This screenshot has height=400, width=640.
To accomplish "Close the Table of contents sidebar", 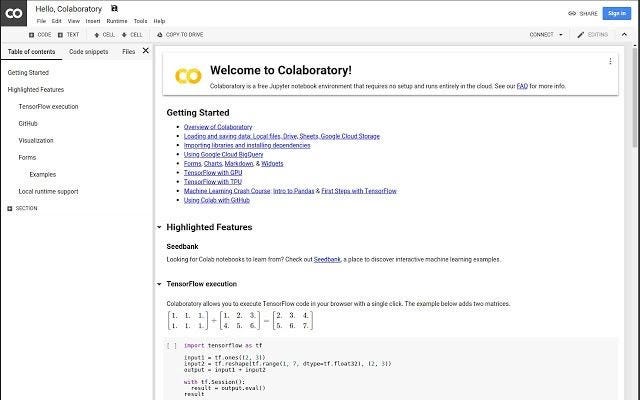I will [145, 51].
